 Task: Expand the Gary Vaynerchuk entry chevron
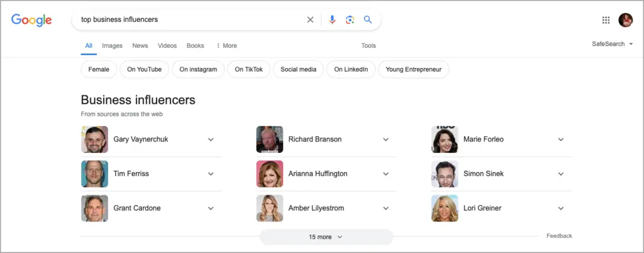[x=211, y=140]
